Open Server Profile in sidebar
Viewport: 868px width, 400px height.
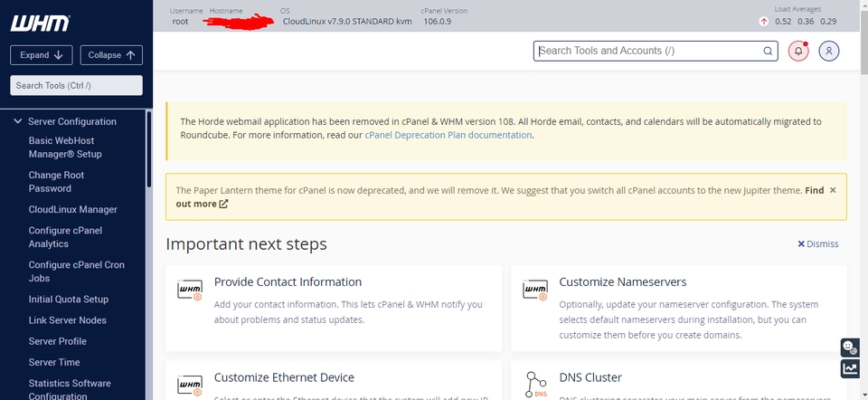coord(58,341)
